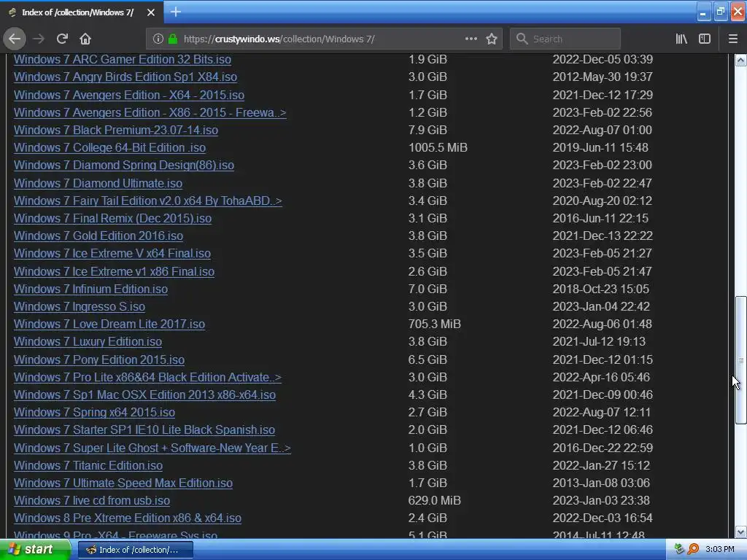747x560 pixels.
Task: Click the 3:03 PM taskbar clock
Action: 720,550
